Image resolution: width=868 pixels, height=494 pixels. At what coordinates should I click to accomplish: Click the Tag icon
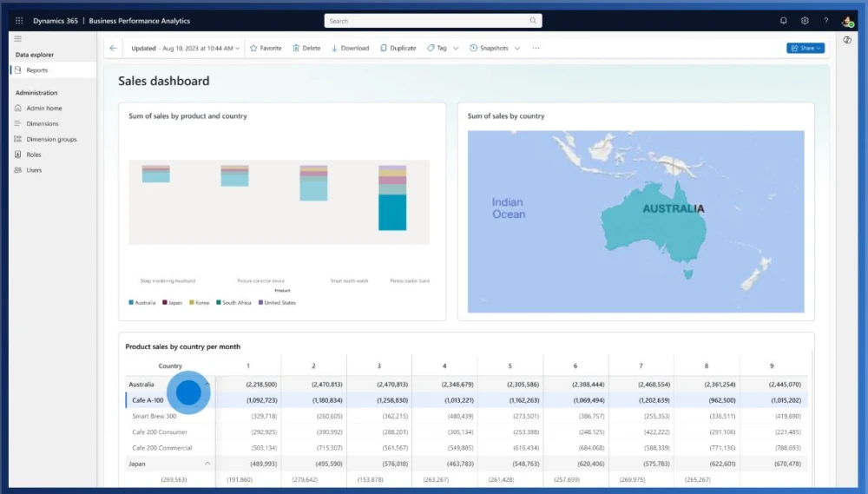[431, 48]
